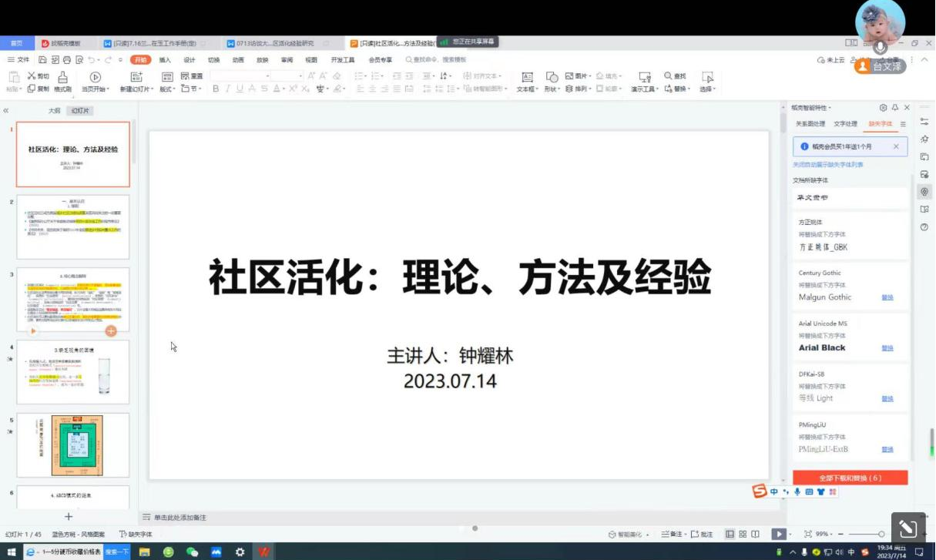Open the 设计 (Design) ribbon tab
The image size is (936, 560).
tap(190, 59)
